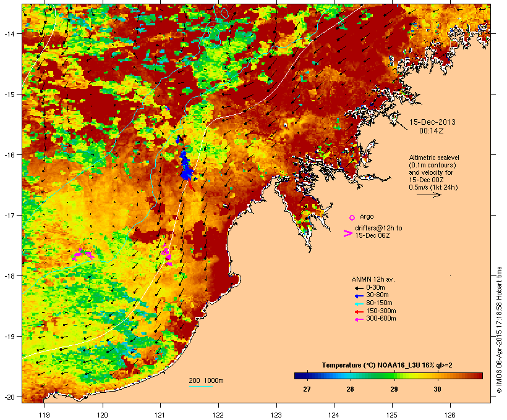Click the -19 latitude axis label
The width and height of the screenshot is (507, 420).
tap(9, 337)
